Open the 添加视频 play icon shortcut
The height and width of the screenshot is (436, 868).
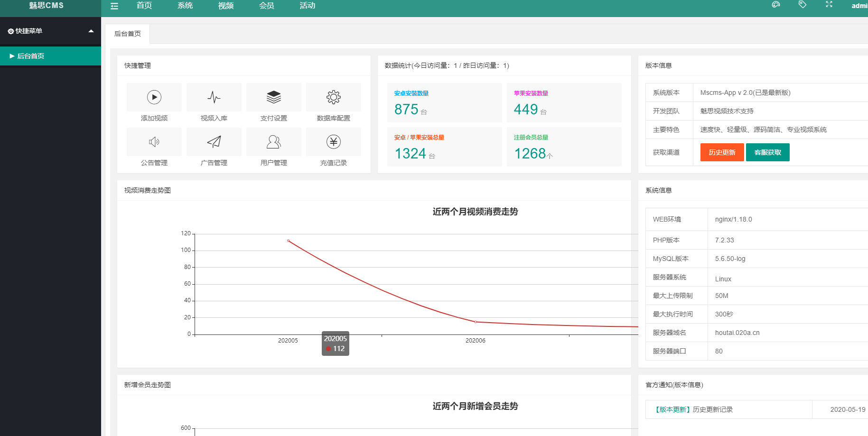154,97
